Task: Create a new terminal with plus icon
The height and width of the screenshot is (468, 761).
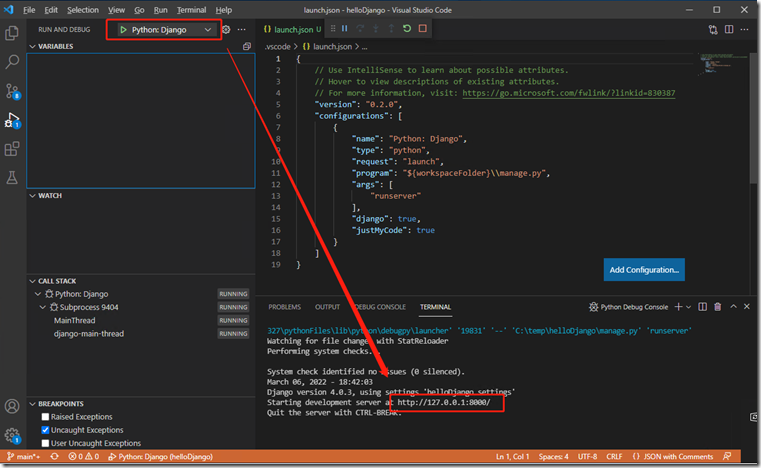Action: pyautogui.click(x=678, y=307)
